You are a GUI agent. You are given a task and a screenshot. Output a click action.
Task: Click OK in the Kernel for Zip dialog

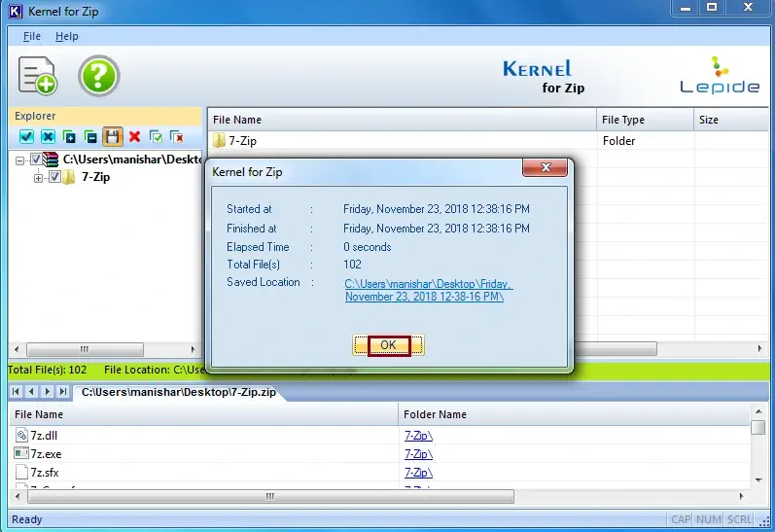point(388,345)
